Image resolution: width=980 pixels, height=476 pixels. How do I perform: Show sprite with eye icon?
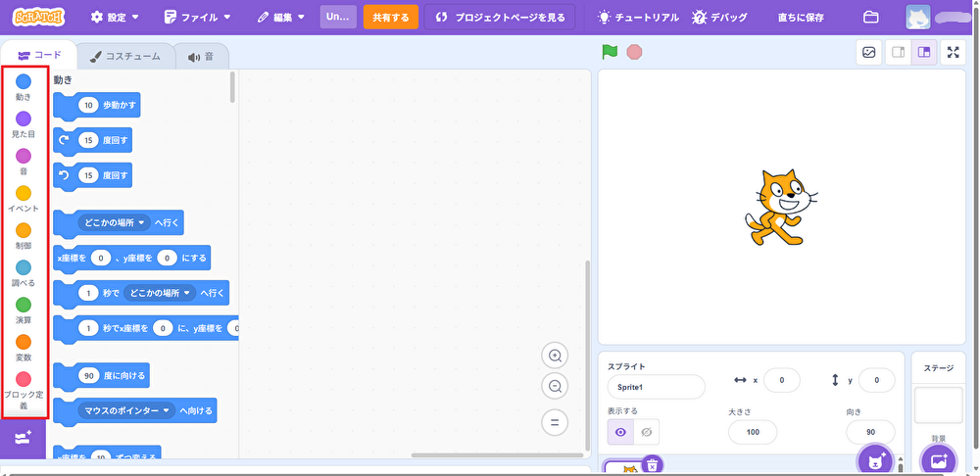pos(620,432)
